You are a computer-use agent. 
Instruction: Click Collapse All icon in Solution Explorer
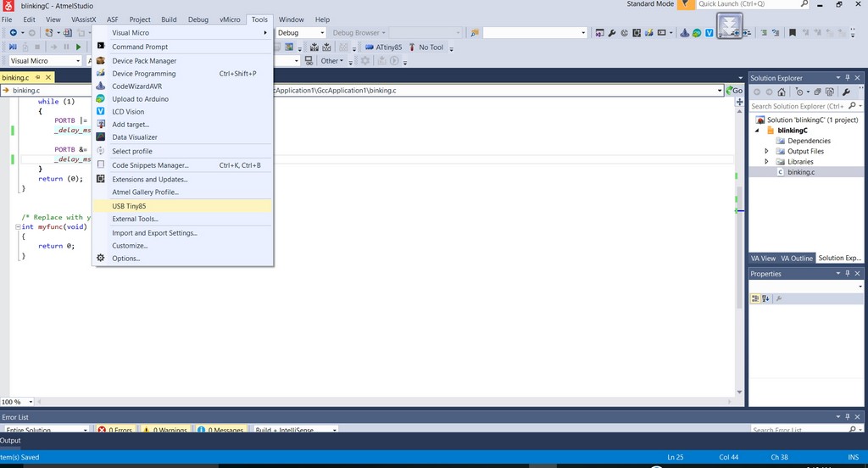(x=817, y=92)
